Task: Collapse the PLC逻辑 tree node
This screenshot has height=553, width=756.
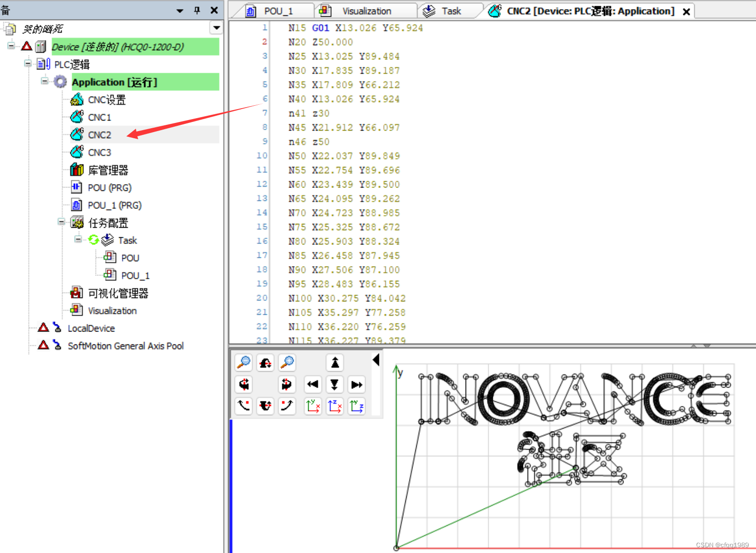Action: click(x=28, y=64)
